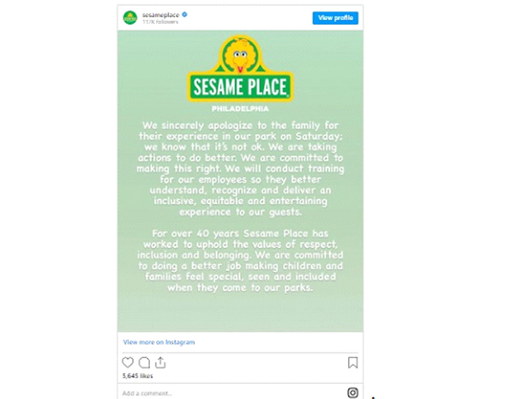
Task: Click the followers count under the username
Action: [x=160, y=22]
